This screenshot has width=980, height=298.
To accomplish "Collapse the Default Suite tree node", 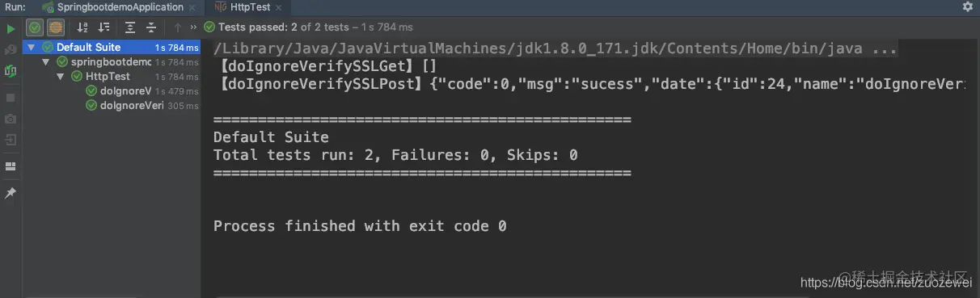I will tap(32, 48).
